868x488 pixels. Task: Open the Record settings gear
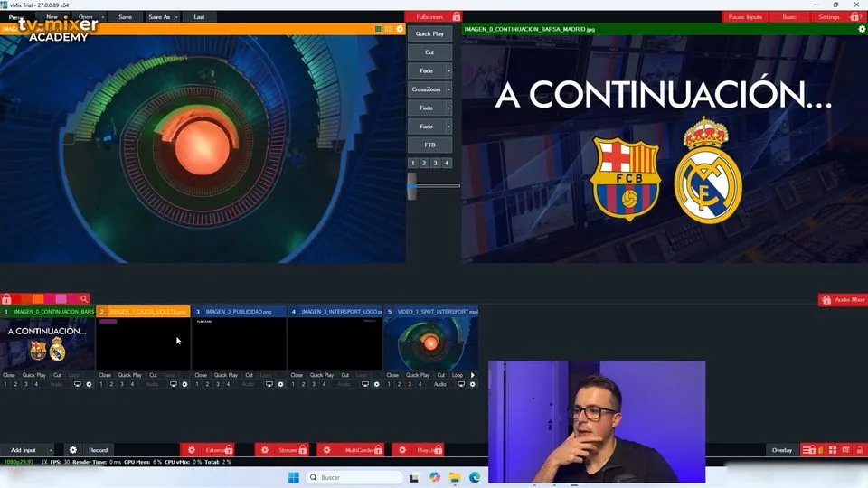[73, 450]
